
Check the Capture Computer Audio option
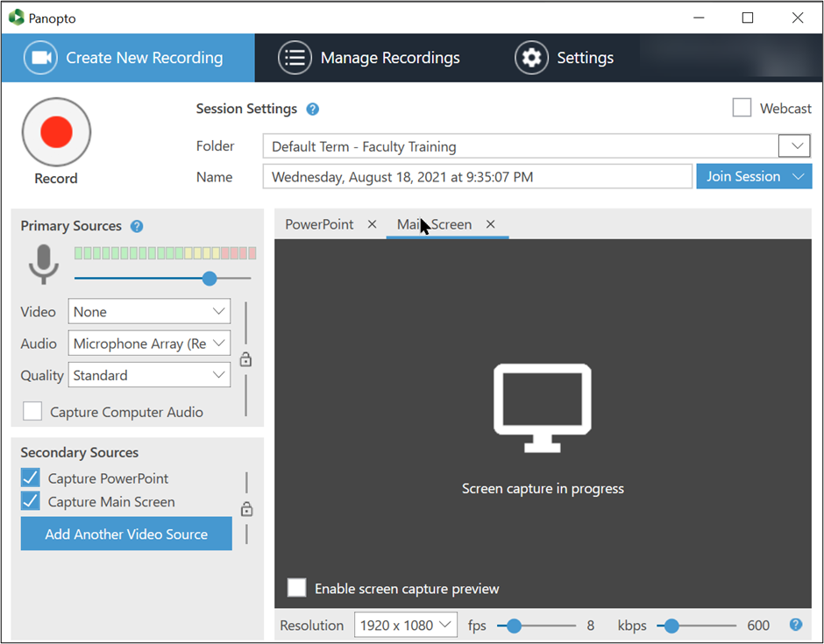tap(32, 410)
